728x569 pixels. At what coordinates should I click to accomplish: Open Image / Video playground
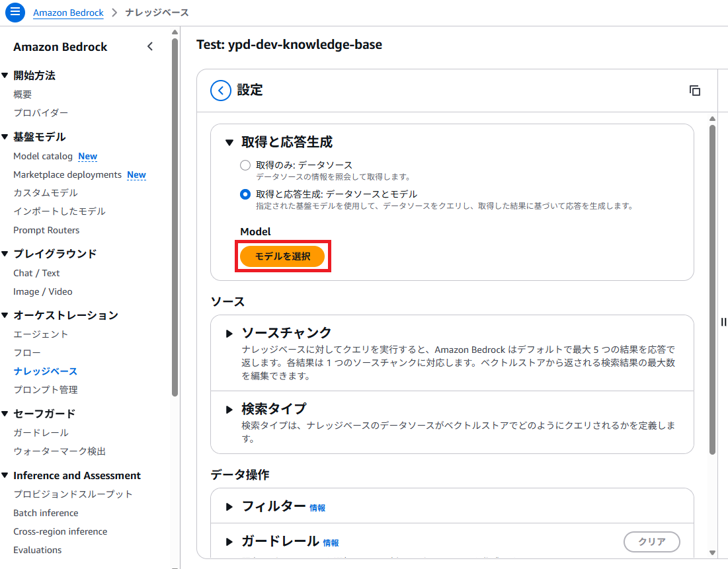(x=43, y=291)
